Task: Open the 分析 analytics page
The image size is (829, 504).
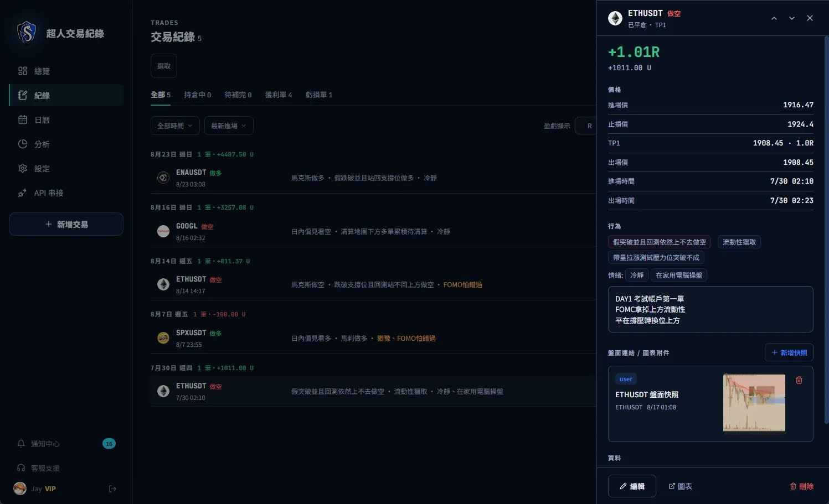Action: coord(66,144)
